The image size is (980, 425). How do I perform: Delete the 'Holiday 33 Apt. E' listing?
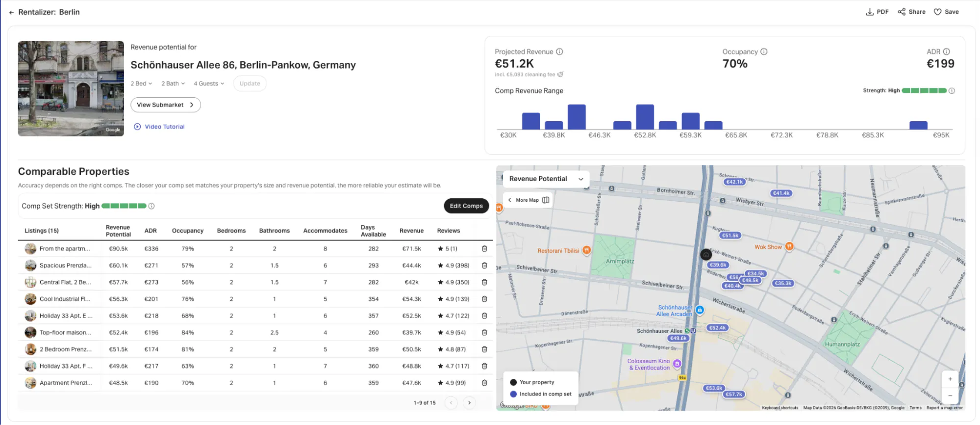[484, 316]
